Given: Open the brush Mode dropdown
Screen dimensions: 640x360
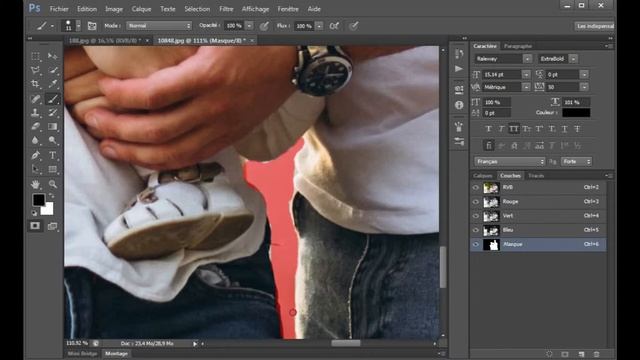Looking at the screenshot, I should [x=159, y=26].
